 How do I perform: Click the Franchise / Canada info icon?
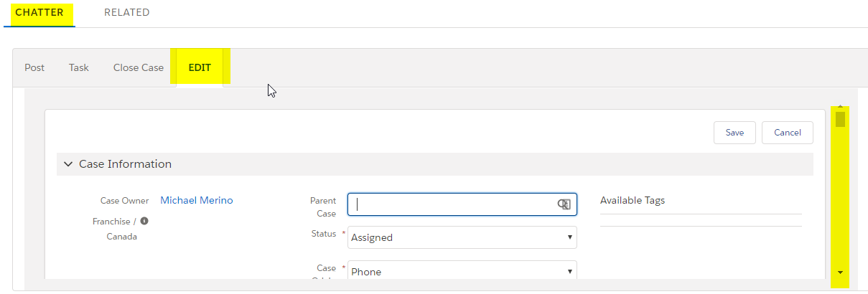pos(144,222)
